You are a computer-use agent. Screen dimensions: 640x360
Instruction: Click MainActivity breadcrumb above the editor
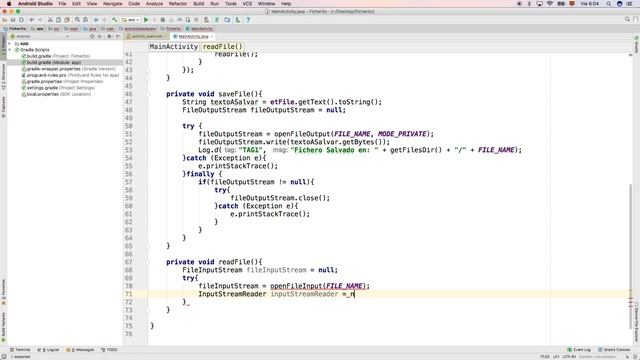pyautogui.click(x=173, y=47)
